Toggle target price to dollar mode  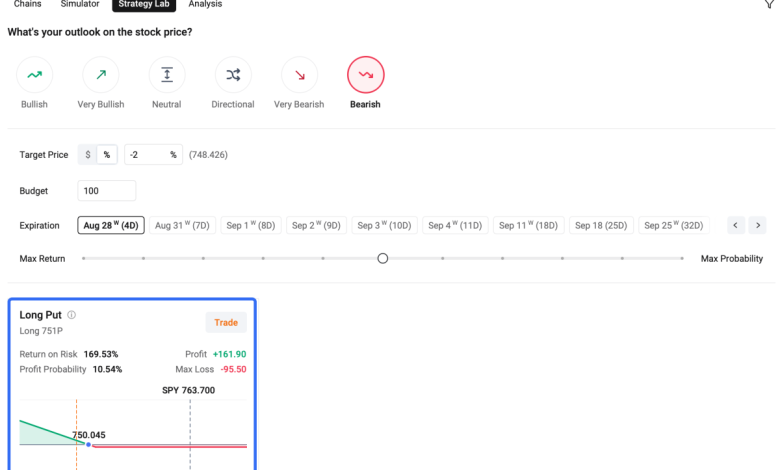(88, 155)
